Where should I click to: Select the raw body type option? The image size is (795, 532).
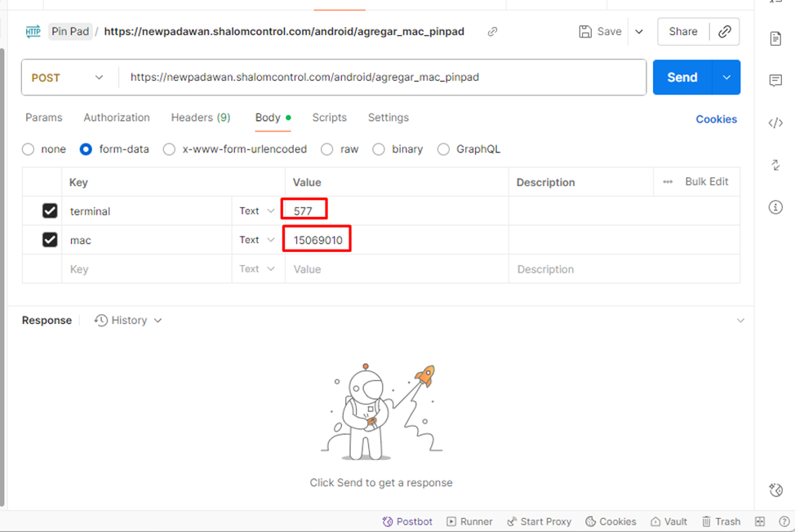[x=327, y=149]
